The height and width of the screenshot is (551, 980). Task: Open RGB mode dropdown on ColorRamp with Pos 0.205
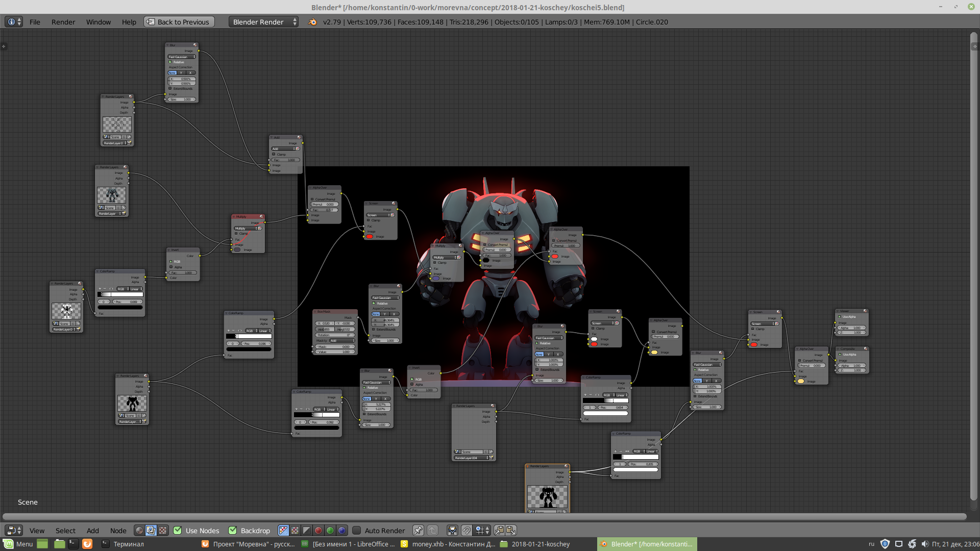pos(639,451)
